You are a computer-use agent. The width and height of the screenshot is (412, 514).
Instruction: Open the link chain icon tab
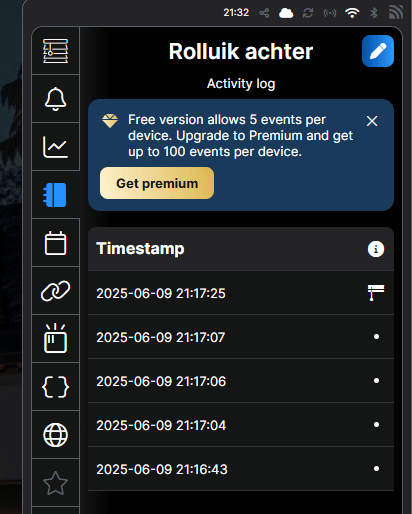tap(55, 291)
